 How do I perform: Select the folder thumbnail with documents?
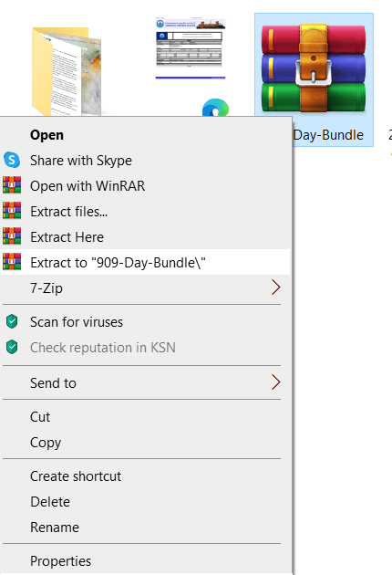point(67,71)
